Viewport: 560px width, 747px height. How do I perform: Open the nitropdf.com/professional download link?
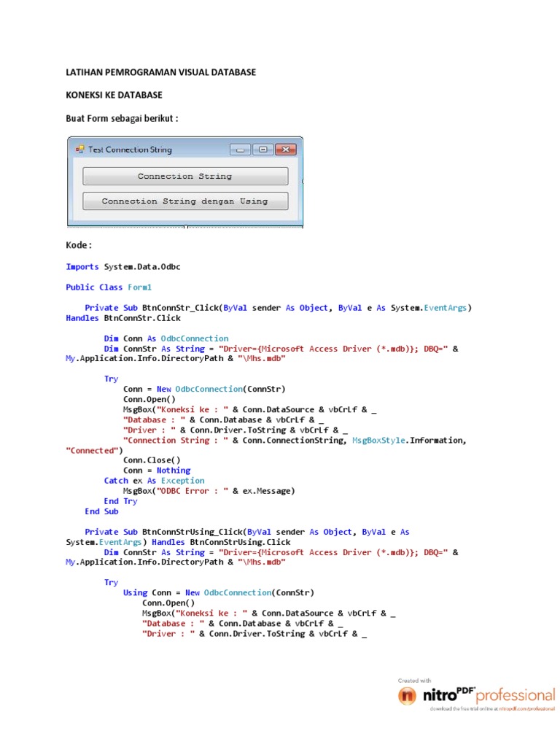click(492, 709)
